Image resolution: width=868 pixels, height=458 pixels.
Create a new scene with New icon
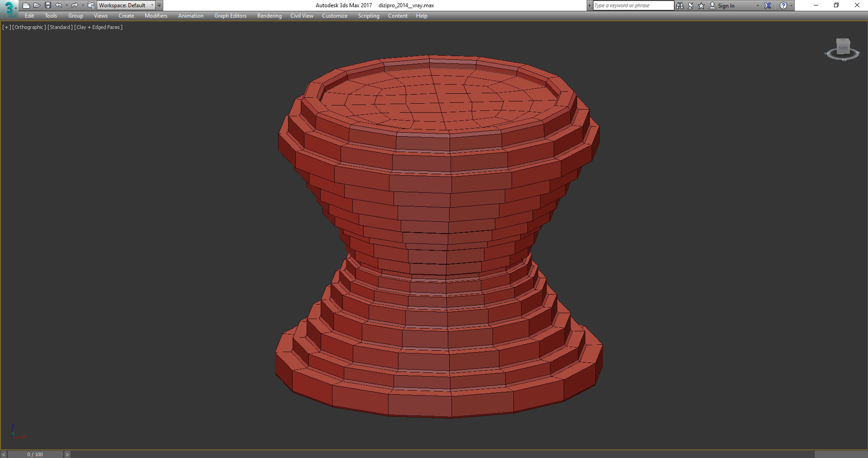coord(26,5)
